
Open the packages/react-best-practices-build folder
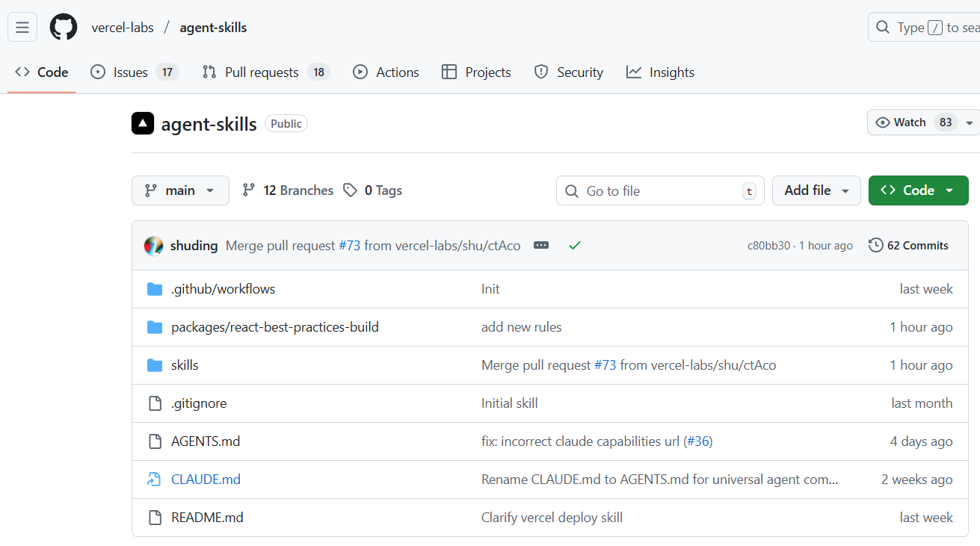click(x=275, y=327)
